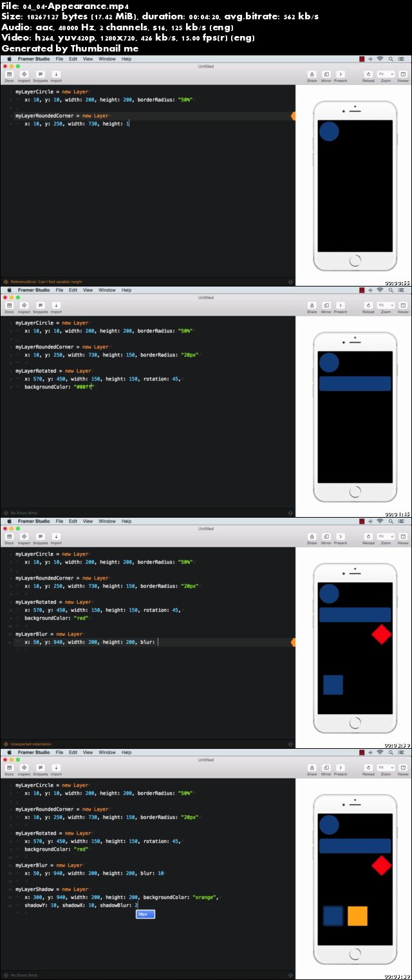Open Inspect in the frame typing "#00ff"
The image size is (412, 980).
click(x=24, y=307)
